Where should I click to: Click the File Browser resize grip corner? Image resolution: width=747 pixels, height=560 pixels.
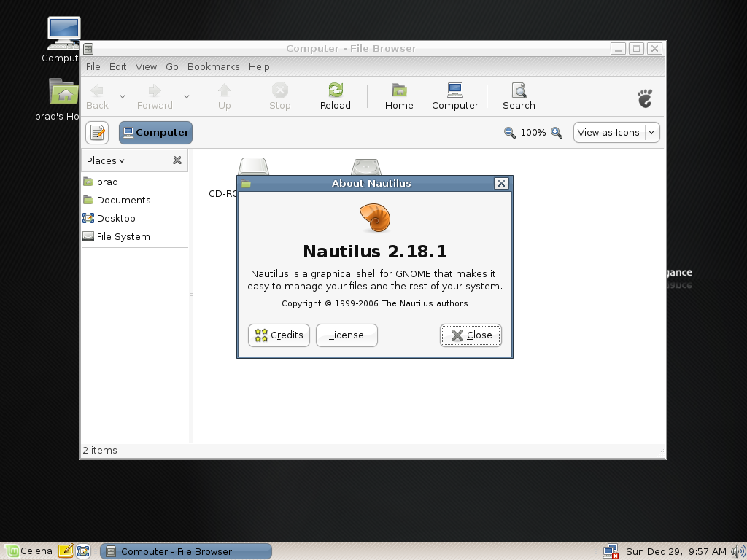pyautogui.click(x=659, y=453)
